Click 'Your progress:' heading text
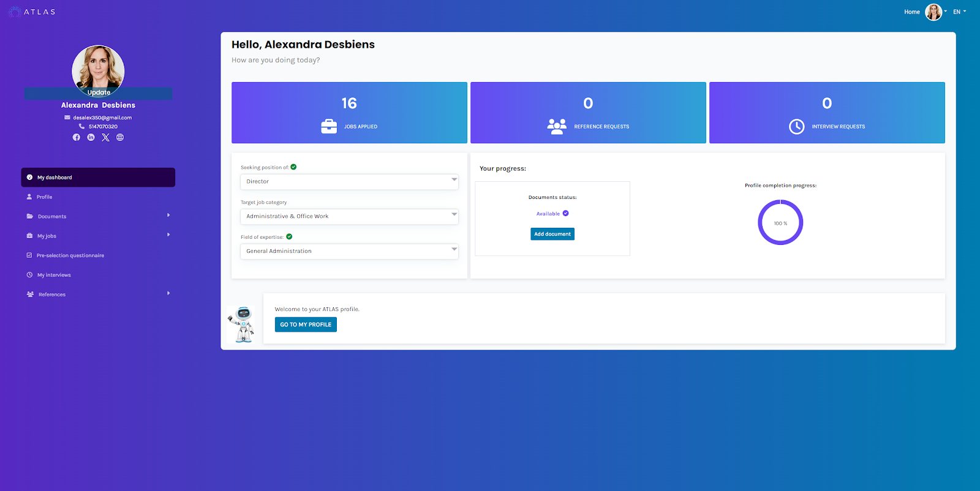The width and height of the screenshot is (980, 491). coord(503,168)
